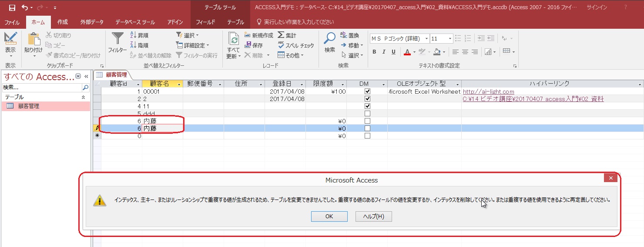
Task: Click ヘルプ(H) in the error dialog
Action: (374, 217)
